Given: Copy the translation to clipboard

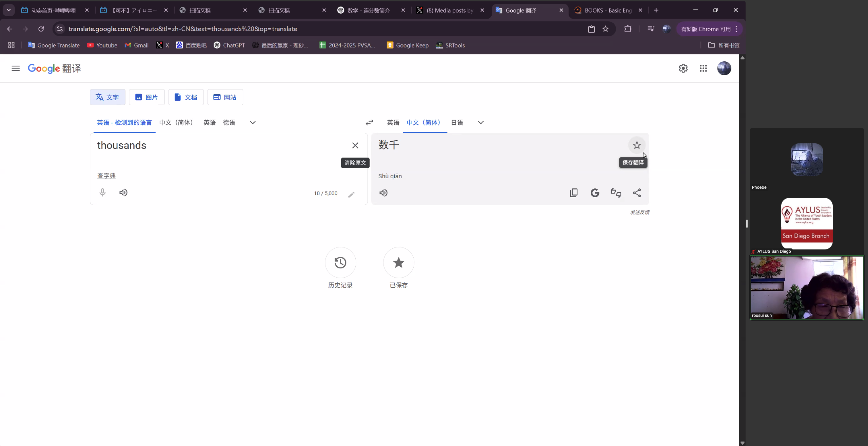Looking at the screenshot, I should (574, 193).
